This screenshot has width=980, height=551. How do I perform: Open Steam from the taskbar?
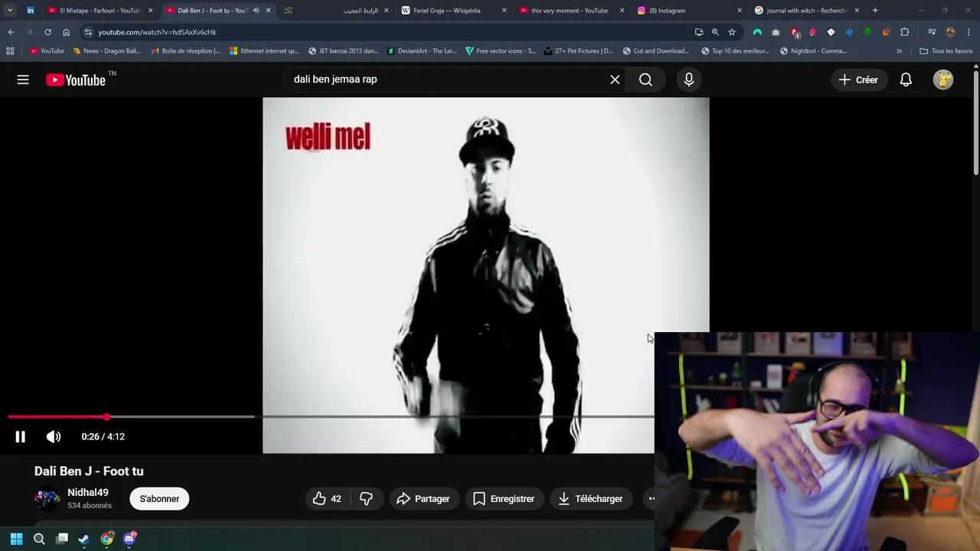(x=83, y=539)
